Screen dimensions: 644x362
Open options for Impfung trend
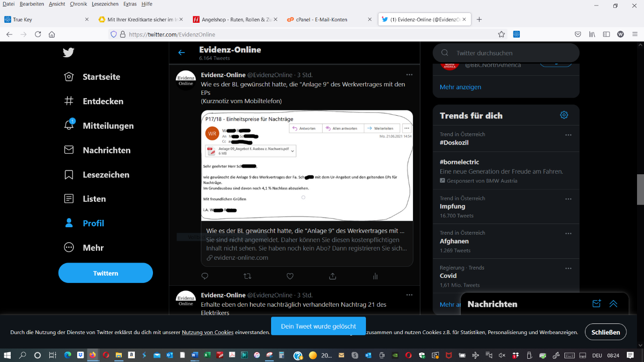tap(568, 199)
